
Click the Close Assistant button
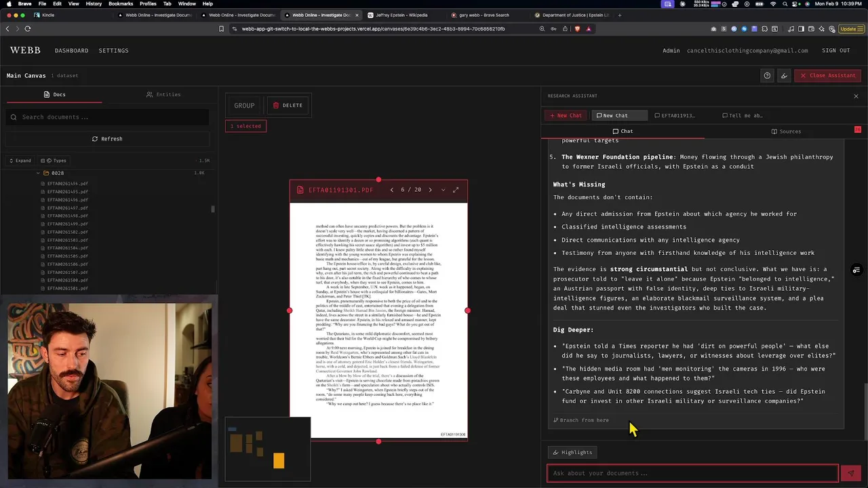tap(827, 75)
